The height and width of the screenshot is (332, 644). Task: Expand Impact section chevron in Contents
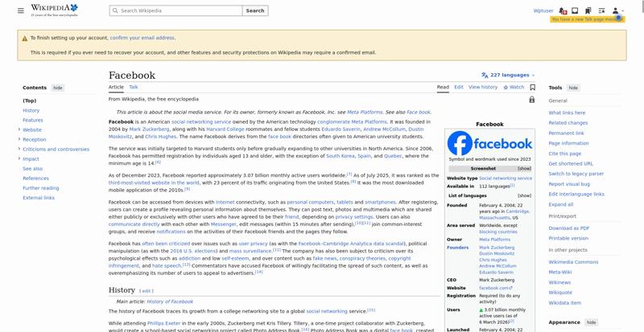[19, 159]
